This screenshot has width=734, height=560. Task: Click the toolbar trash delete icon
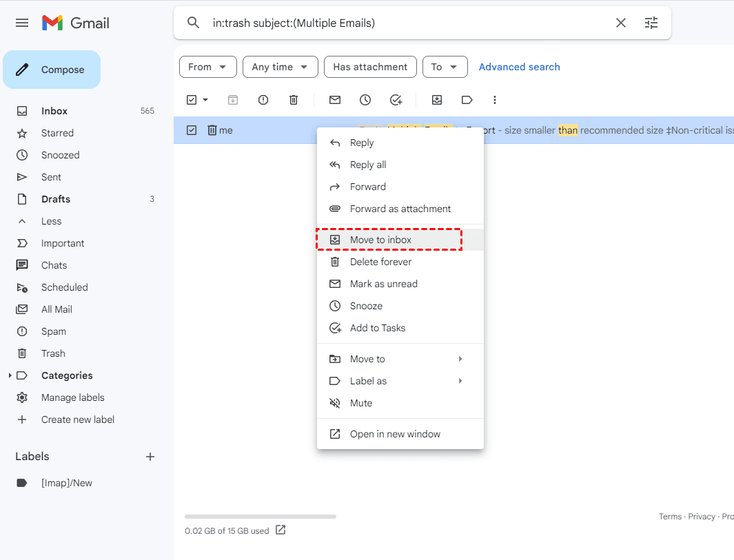point(294,100)
